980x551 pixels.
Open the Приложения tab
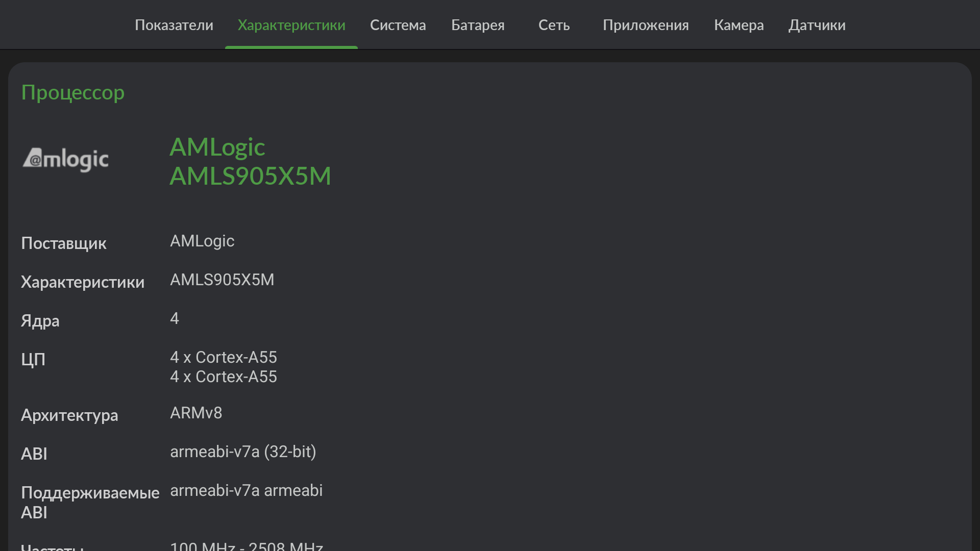click(x=646, y=25)
